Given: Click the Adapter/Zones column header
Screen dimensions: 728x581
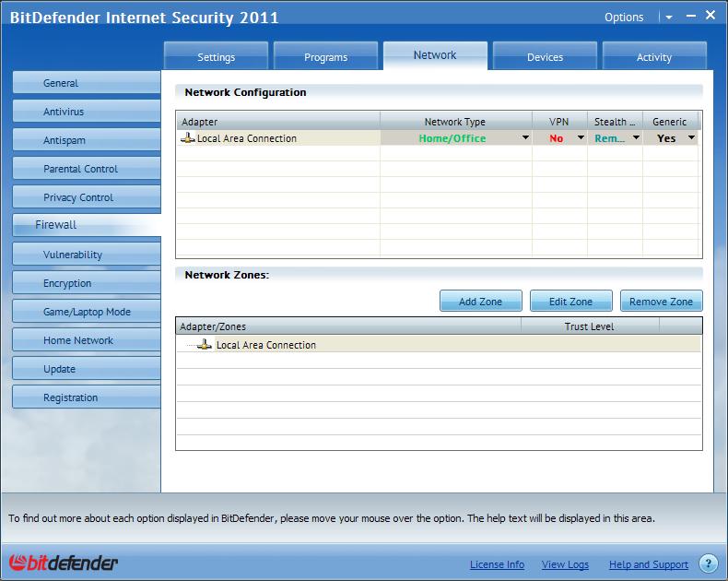Looking at the screenshot, I should [348, 326].
